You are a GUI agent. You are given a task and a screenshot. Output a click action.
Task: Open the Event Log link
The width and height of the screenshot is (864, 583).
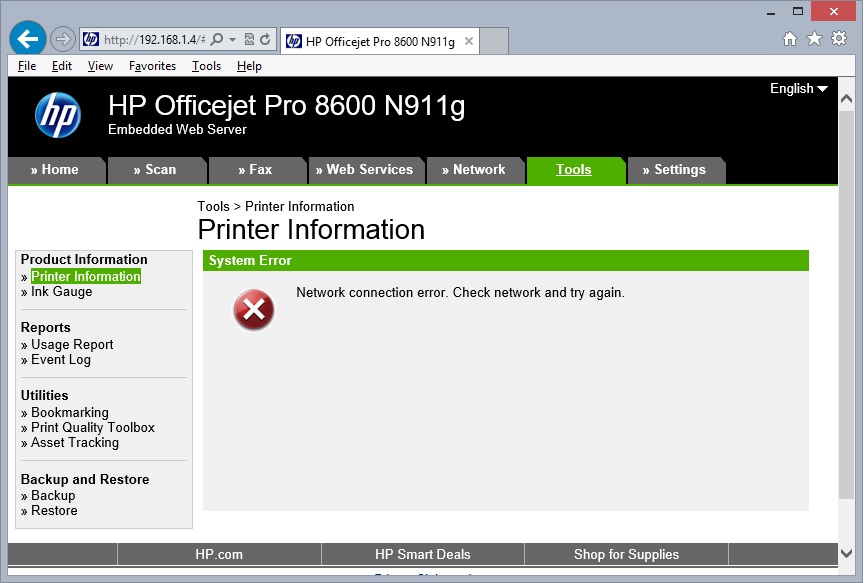tap(61, 360)
